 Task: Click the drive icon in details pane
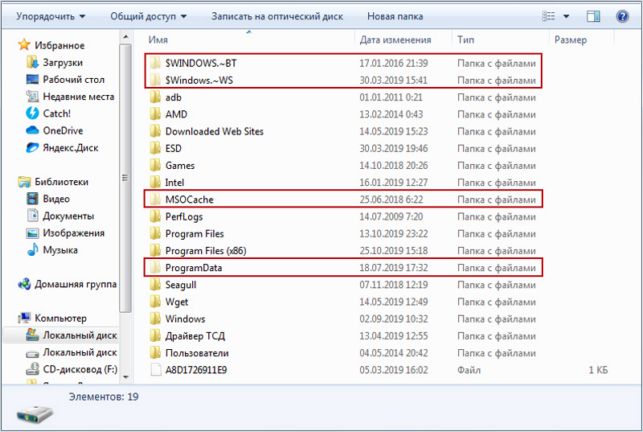point(35,414)
